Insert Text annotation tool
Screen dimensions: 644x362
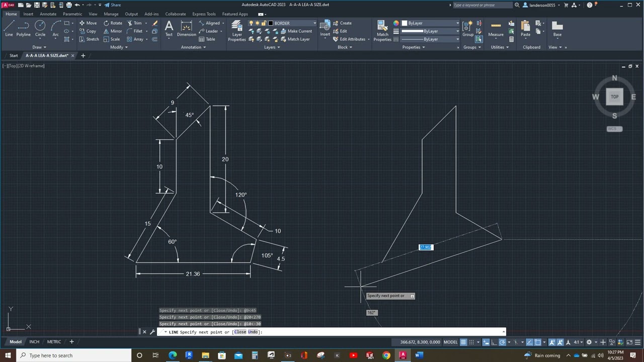pos(169,28)
